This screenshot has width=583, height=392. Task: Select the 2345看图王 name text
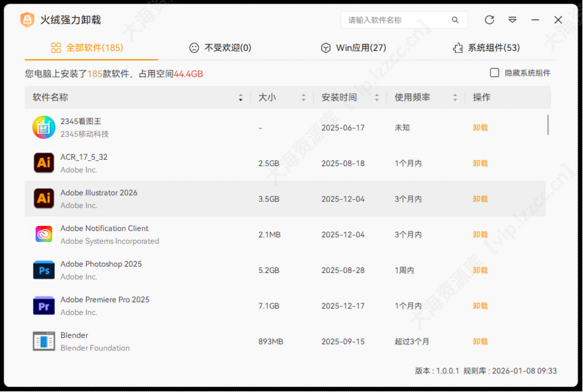81,122
